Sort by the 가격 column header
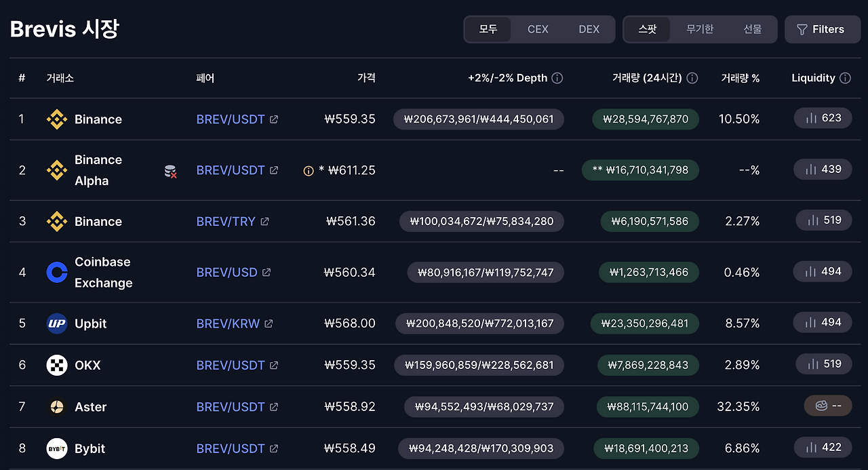 click(x=366, y=78)
